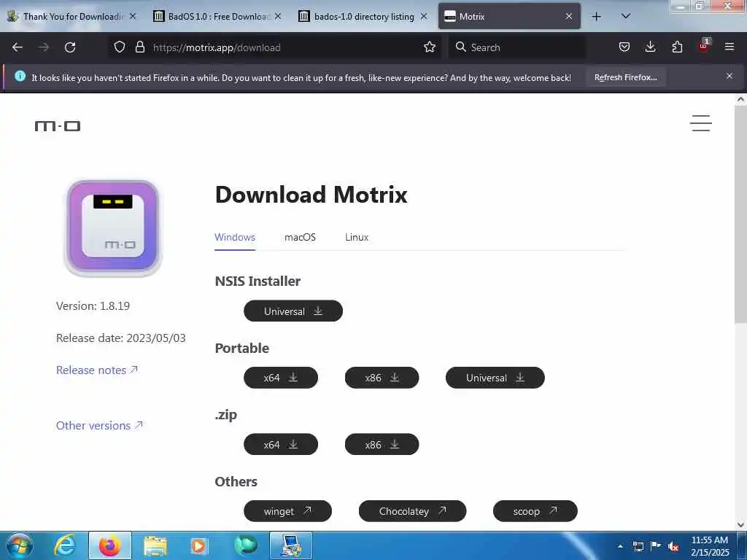The height and width of the screenshot is (560, 747).
Task: Open the Save to Pocket icon
Action: pos(624,47)
